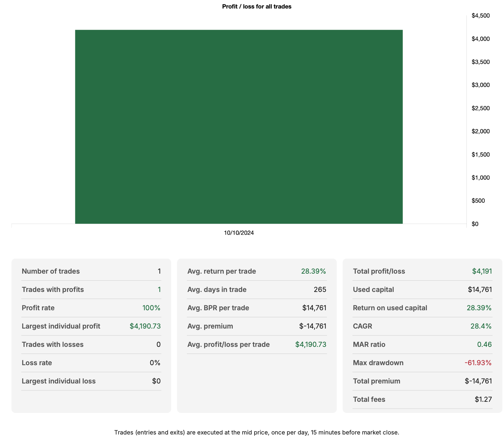The height and width of the screenshot is (442, 504).
Task: Select the Total fees amount
Action: [483, 399]
